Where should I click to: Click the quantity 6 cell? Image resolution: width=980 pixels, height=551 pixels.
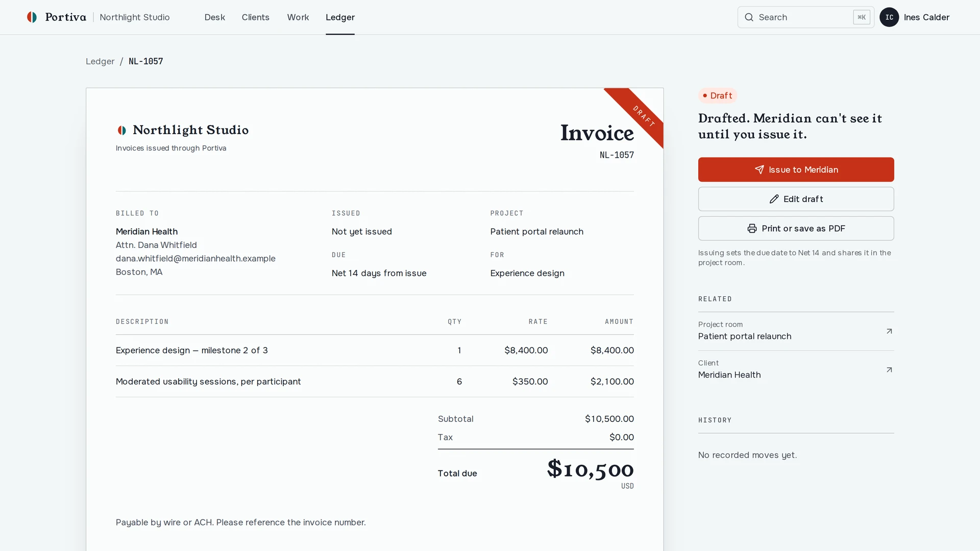459,381
